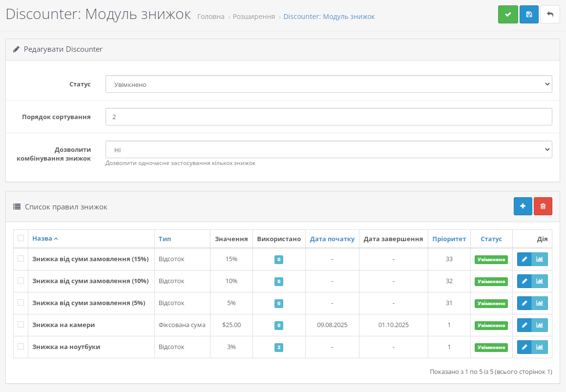Viewport: 566px width, 392px height.
Task: Click the pencil icon beside Редагувати Discounter
Action: (16, 49)
